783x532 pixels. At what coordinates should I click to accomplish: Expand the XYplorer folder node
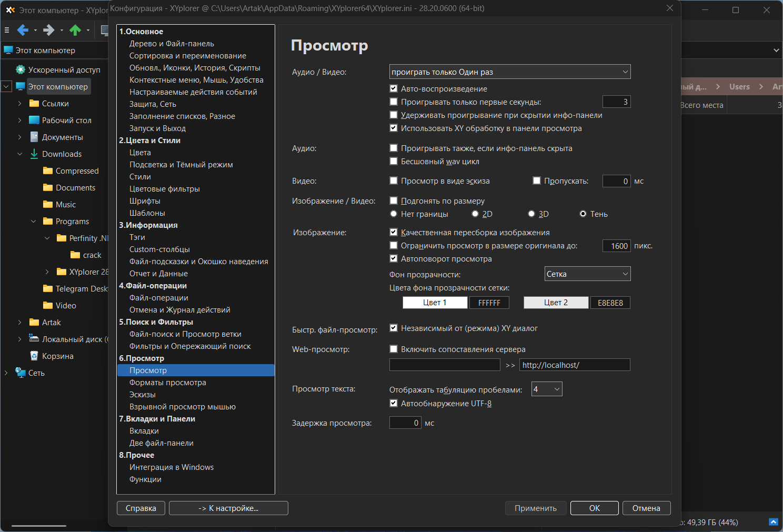(x=47, y=272)
